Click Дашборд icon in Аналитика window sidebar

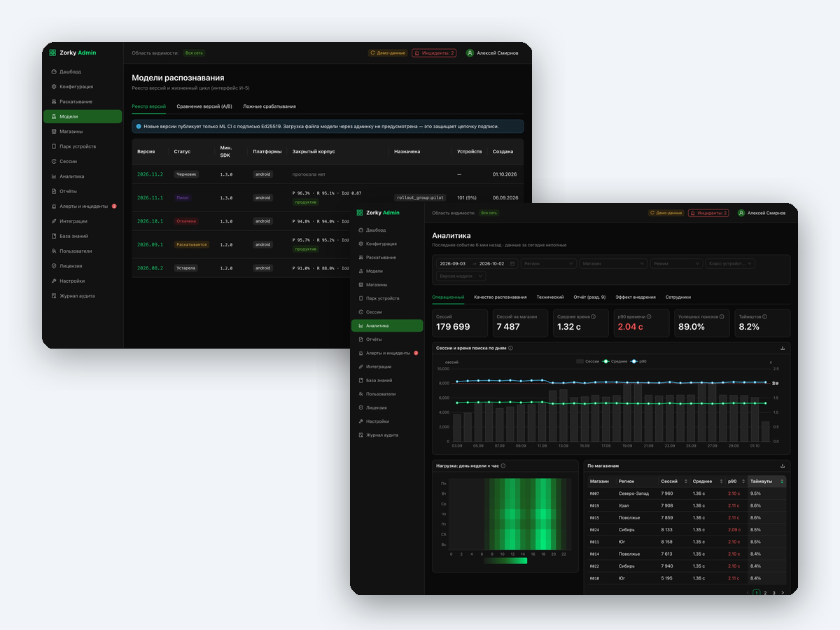[360, 230]
